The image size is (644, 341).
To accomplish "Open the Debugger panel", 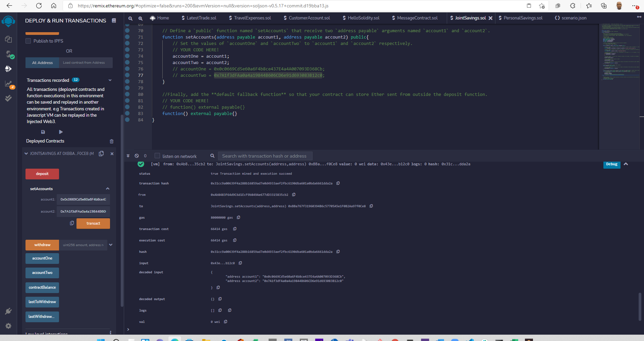I will [8, 98].
